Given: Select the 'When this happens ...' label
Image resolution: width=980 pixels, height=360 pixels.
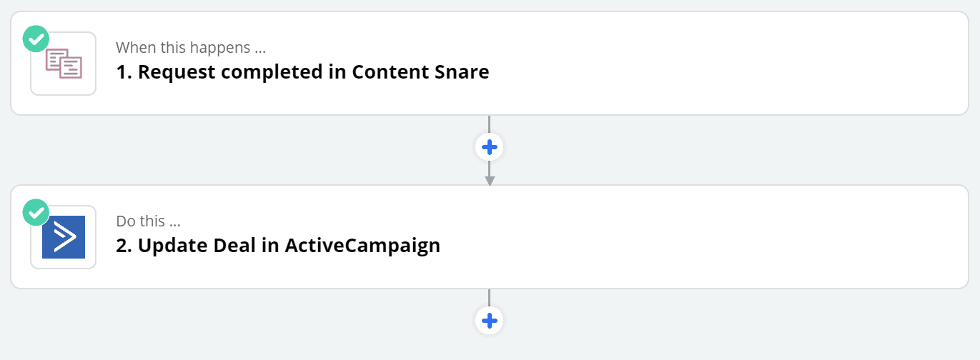Looking at the screenshot, I should 191,48.
